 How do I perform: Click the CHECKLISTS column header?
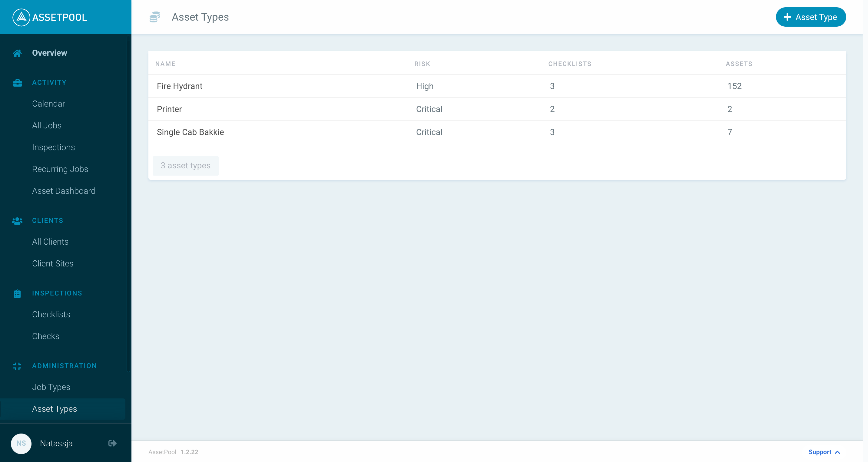click(570, 64)
